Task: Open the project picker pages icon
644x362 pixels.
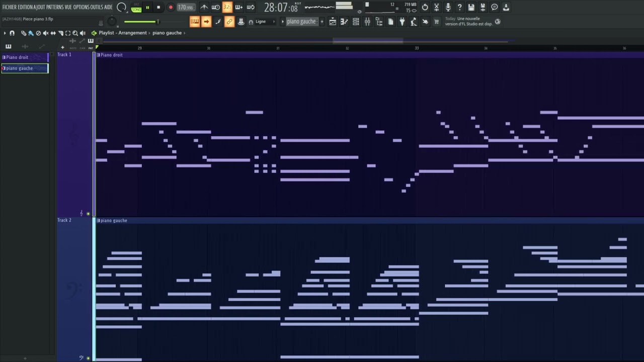Action: [390, 22]
